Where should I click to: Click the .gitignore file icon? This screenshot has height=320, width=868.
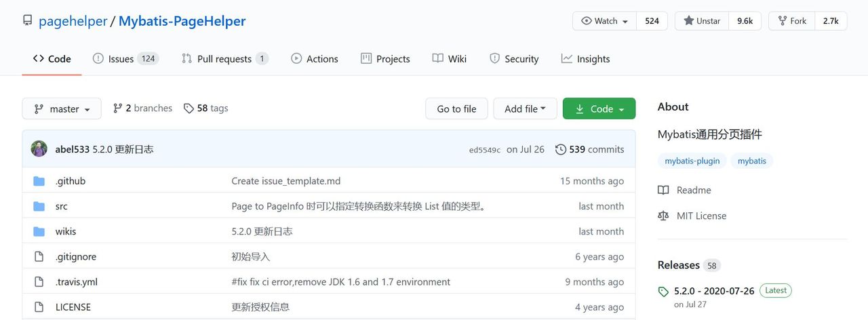click(x=39, y=257)
